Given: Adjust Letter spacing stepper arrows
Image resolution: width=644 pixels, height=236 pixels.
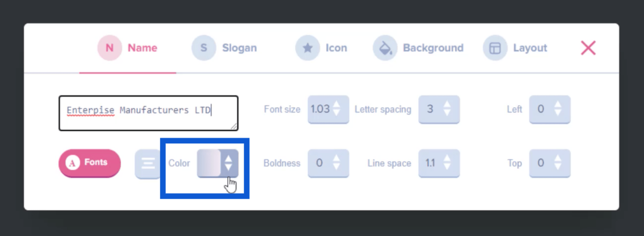Looking at the screenshot, I should click(x=447, y=109).
